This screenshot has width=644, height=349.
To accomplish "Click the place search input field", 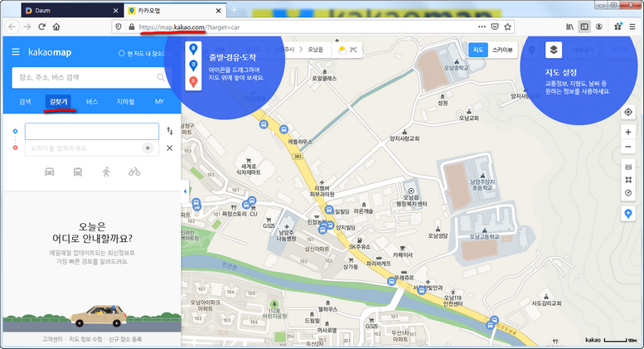I will 85,77.
